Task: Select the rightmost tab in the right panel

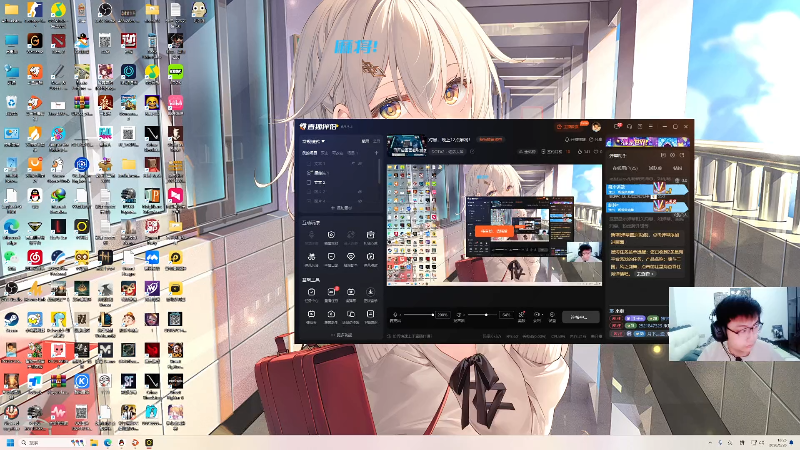Action: [x=678, y=168]
